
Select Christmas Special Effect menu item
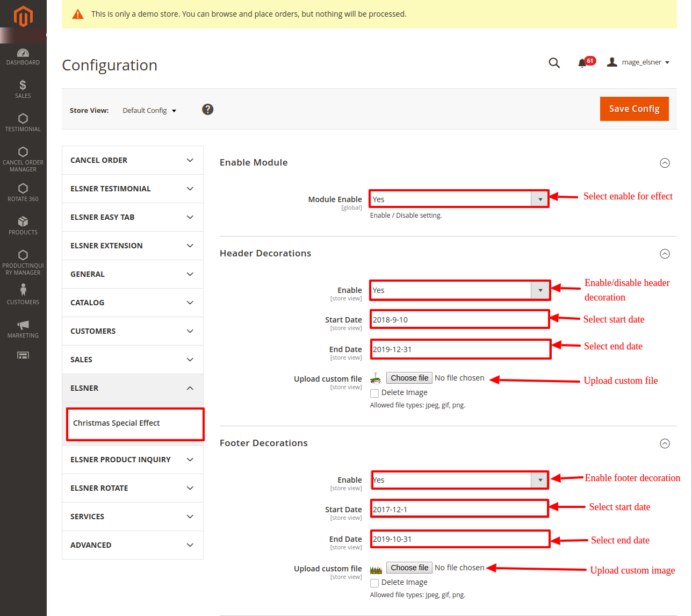(x=117, y=423)
